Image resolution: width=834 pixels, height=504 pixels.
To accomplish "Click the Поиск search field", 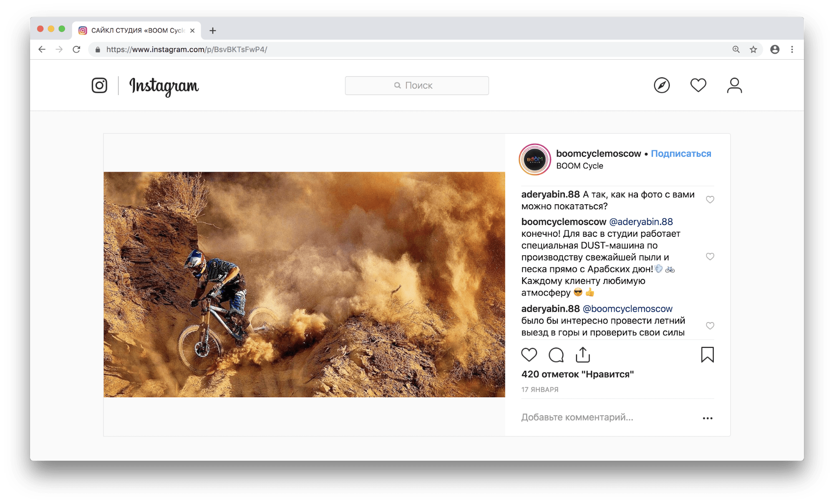I will [416, 85].
